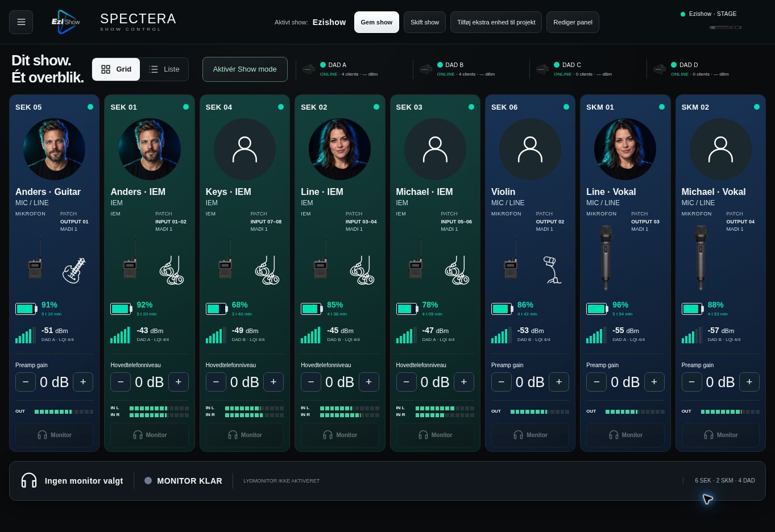This screenshot has width=775, height=532.
Task: Increase preamp gain on SEK 05
Action: tap(83, 382)
